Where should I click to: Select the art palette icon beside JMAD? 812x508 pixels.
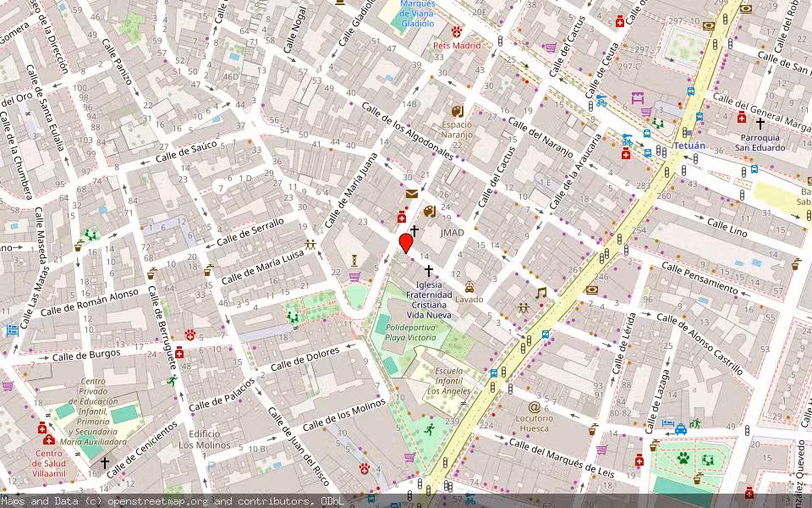[x=429, y=213]
